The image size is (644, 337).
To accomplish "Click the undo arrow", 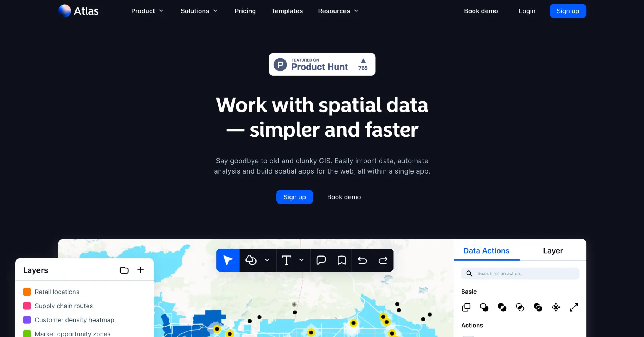I will point(362,260).
